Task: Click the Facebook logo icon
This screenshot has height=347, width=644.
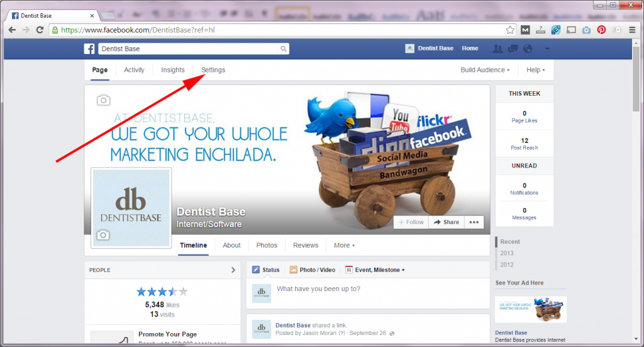Action: 89,48
